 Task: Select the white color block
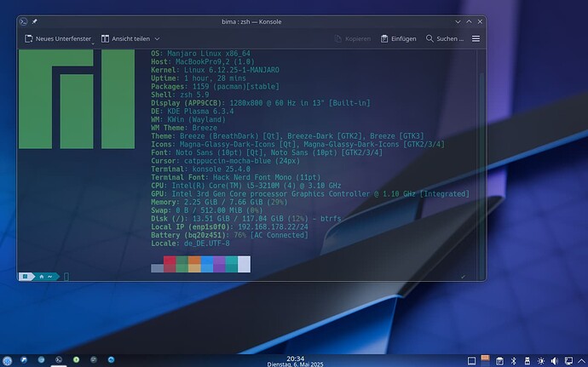point(244,264)
